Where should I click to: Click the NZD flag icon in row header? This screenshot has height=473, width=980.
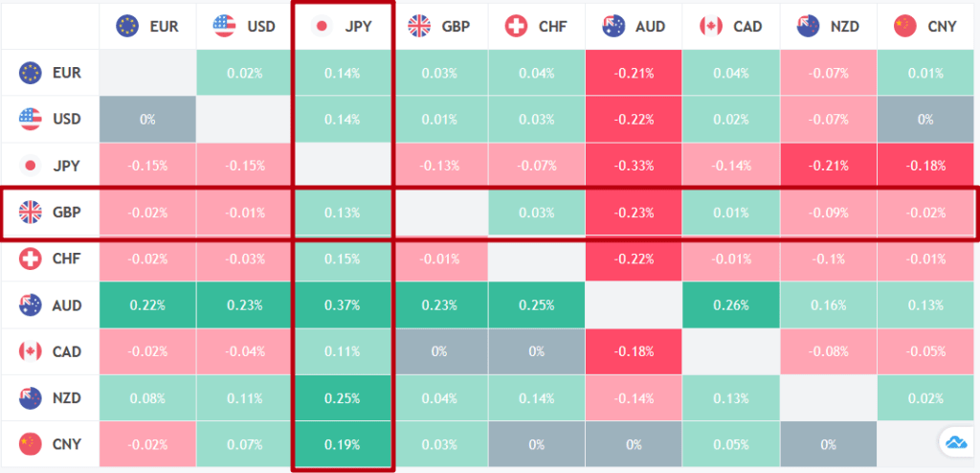pyautogui.click(x=31, y=398)
